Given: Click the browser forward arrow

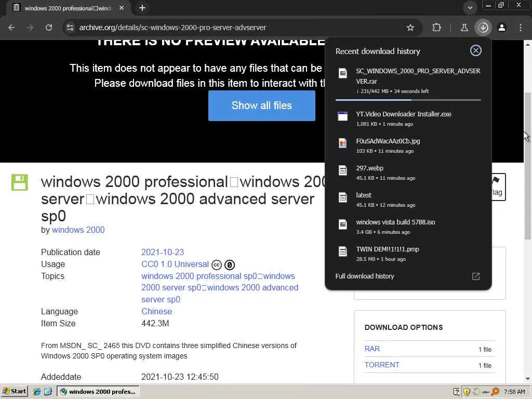Looking at the screenshot, I should coord(30,28).
